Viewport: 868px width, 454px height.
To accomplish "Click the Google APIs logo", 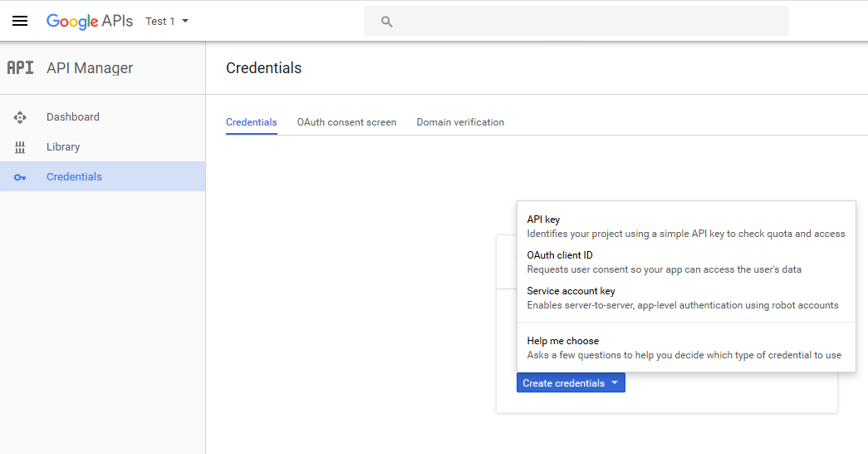I will pos(90,21).
